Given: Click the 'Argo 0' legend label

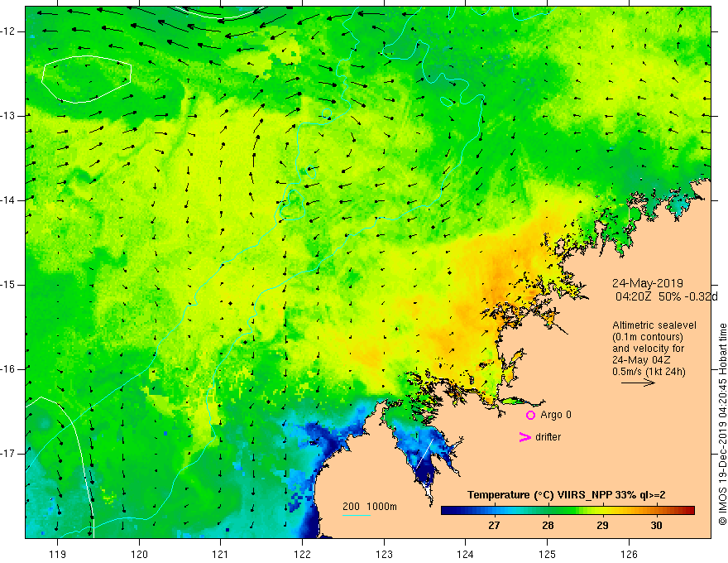Looking at the screenshot, I should coord(556,415).
